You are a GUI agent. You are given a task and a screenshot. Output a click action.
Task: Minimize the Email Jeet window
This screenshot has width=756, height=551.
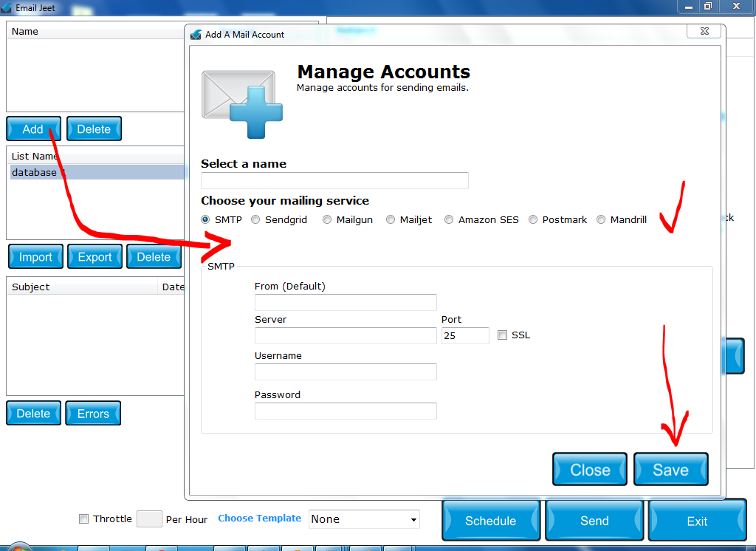689,6
